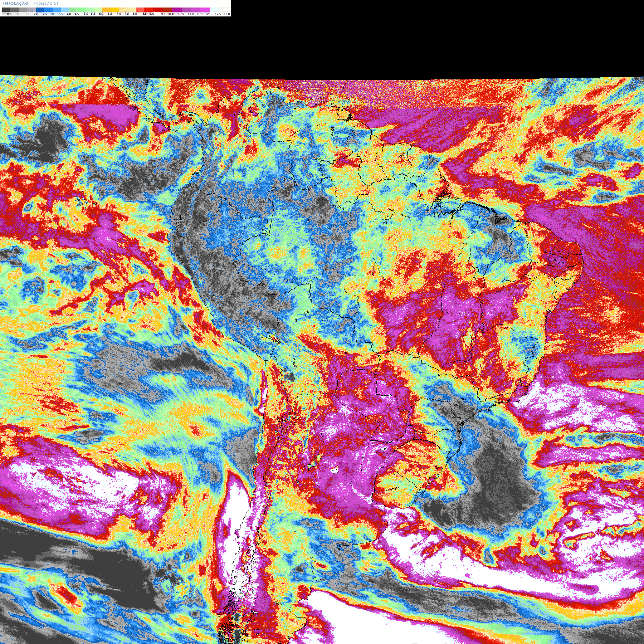
Task: Select the darkest gray swatch above 0.5
Action: click(6, 10)
